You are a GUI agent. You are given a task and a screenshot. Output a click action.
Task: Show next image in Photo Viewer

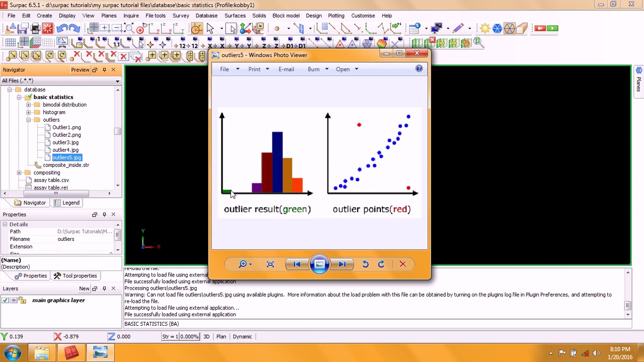(x=342, y=264)
